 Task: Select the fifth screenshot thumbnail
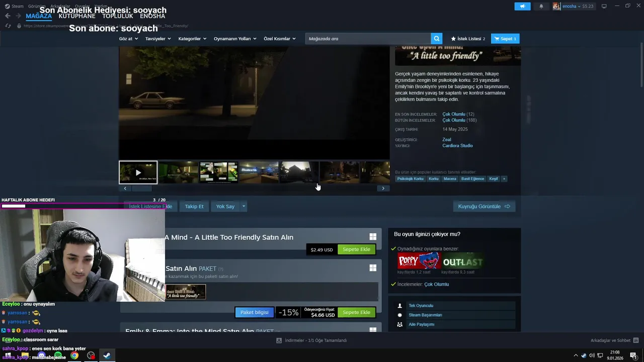pyautogui.click(x=299, y=172)
